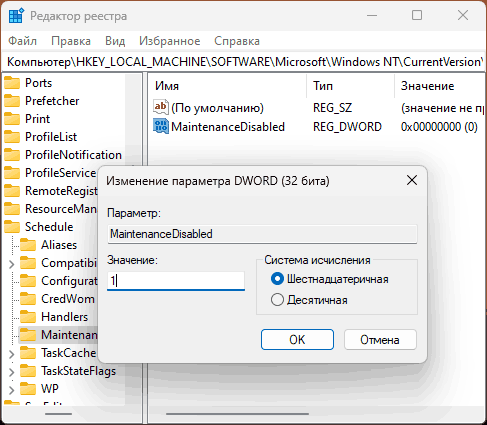Select the (По умолчанию) value name
The image size is (487, 425).
[217, 108]
